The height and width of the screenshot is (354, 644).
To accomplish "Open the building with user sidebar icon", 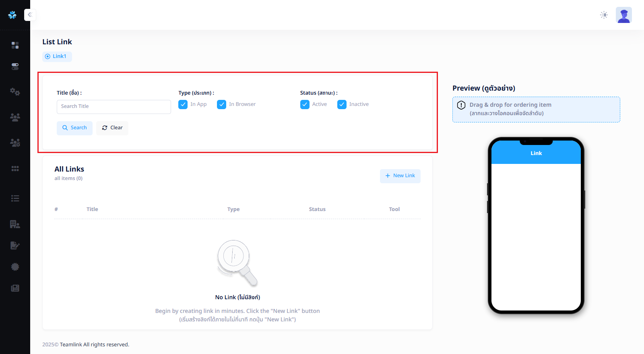I will 15,224.
